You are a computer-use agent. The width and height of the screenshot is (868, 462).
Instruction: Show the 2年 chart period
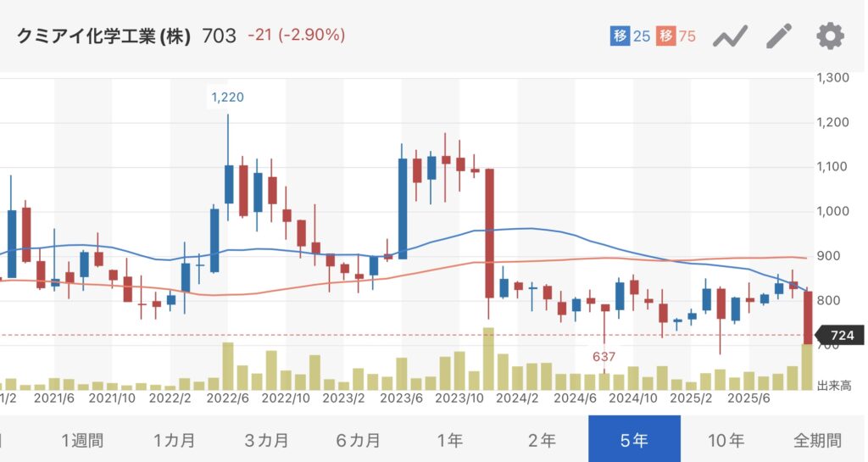point(542,440)
